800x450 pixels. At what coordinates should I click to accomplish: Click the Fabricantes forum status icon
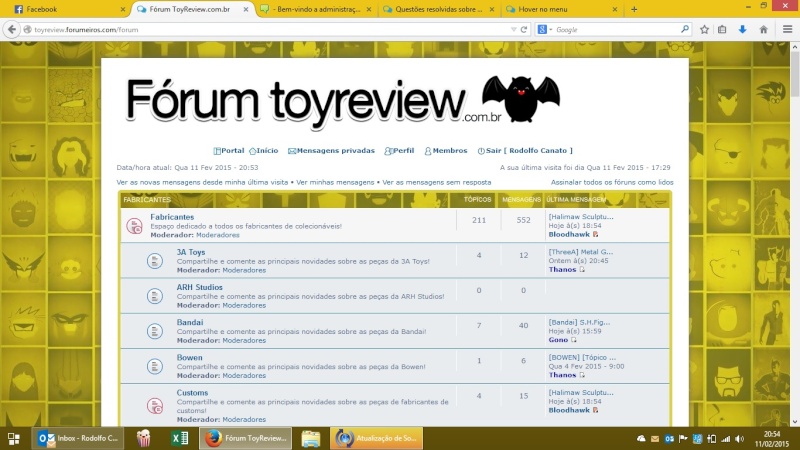pos(135,226)
